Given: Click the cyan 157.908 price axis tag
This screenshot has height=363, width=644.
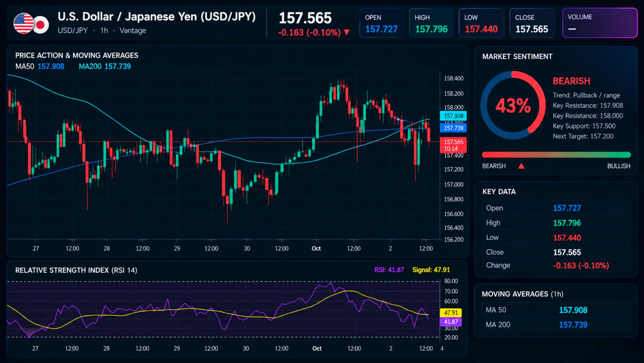Looking at the screenshot, I should click(x=453, y=116).
